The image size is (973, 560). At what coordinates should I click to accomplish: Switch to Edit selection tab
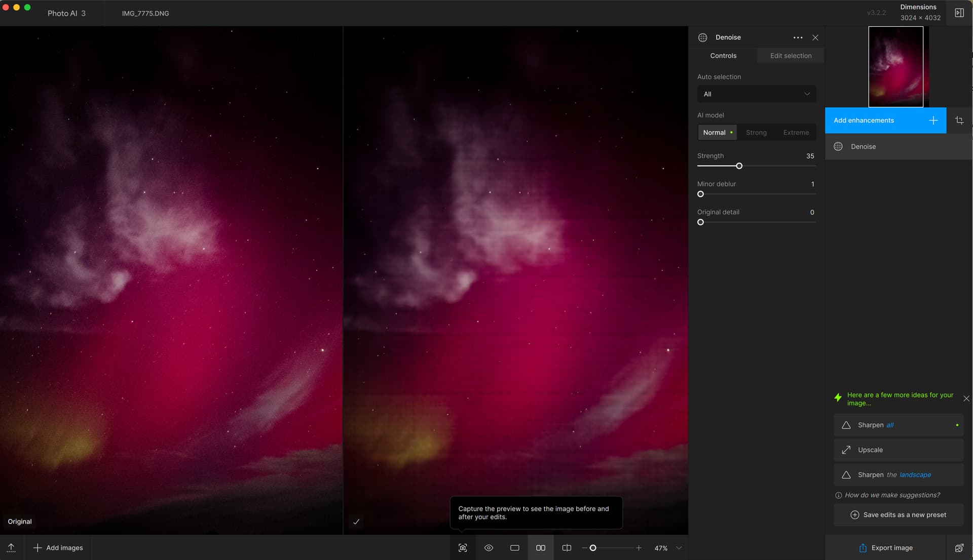point(791,56)
